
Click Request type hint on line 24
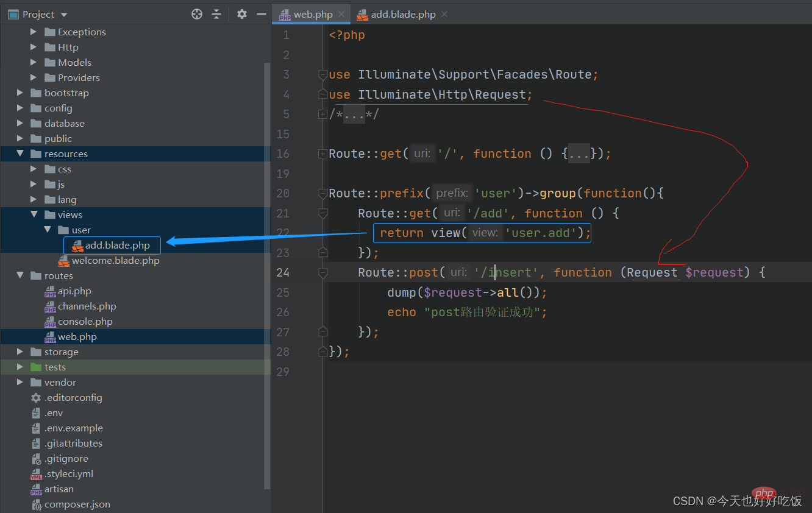[652, 272]
